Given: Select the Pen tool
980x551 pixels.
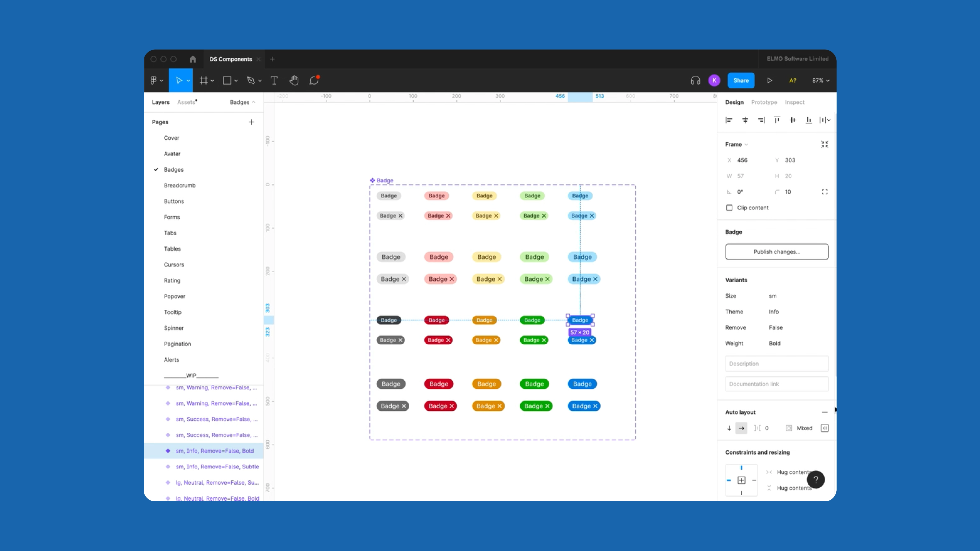Looking at the screenshot, I should coord(251,80).
